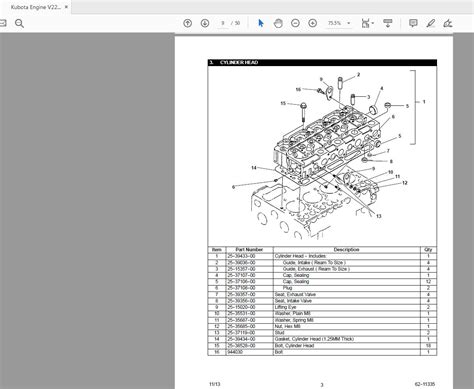
Task: Close the Kubota Engine tab
Action: (x=66, y=7)
